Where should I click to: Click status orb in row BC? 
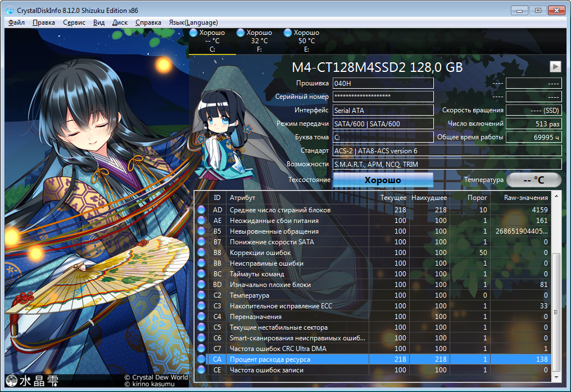point(201,274)
